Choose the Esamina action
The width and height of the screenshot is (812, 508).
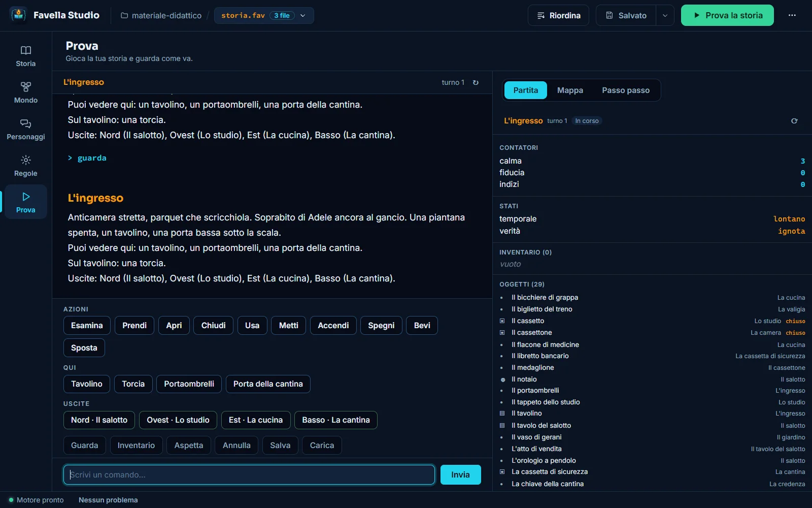[87, 325]
